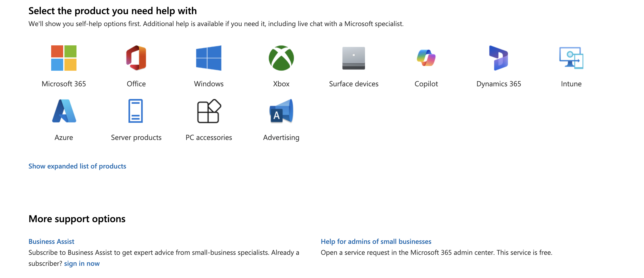Viewport: 644px width, 278px height.
Task: Click the 'Copilot' product label
Action: [x=426, y=84]
